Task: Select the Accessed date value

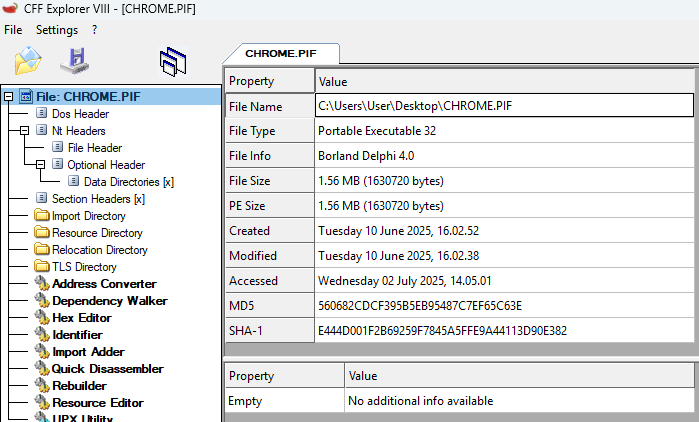Action: coord(504,281)
